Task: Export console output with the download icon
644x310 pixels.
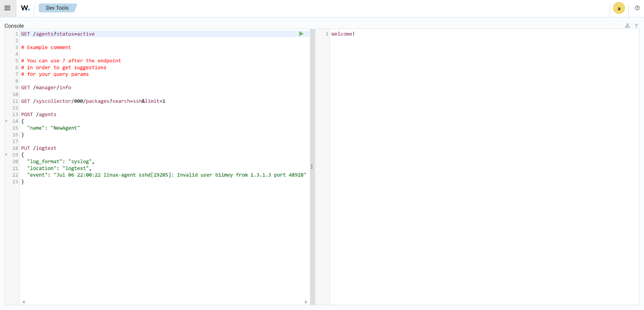Action: click(627, 25)
